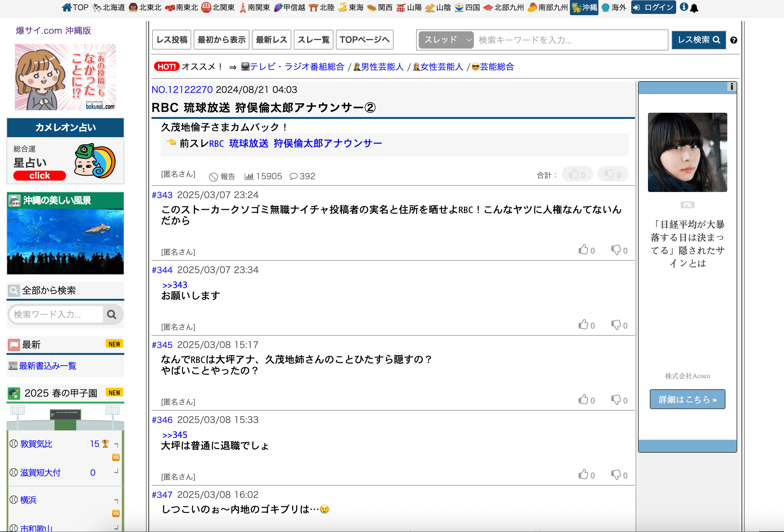This screenshot has width=784, height=532.
Task: Click the 検索キーワードを入力 search field
Action: (x=570, y=40)
